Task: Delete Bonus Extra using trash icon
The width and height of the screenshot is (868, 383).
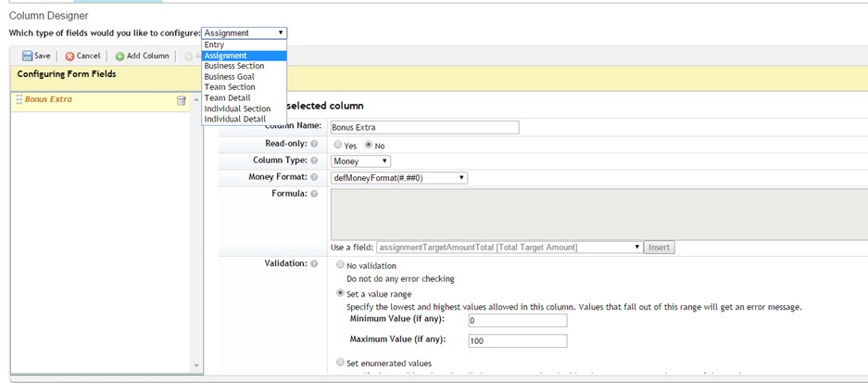Action: (181, 100)
